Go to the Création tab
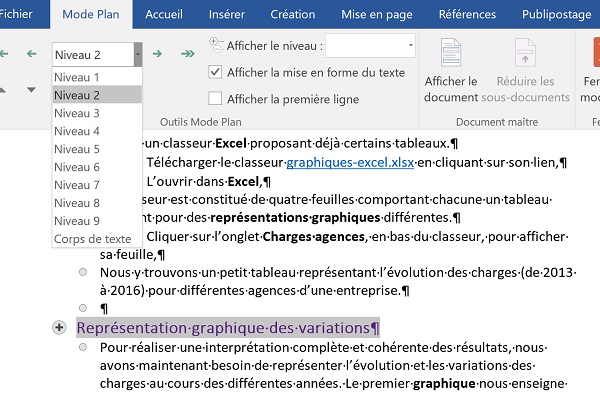Screen dimensions: 600x395 [293, 14]
